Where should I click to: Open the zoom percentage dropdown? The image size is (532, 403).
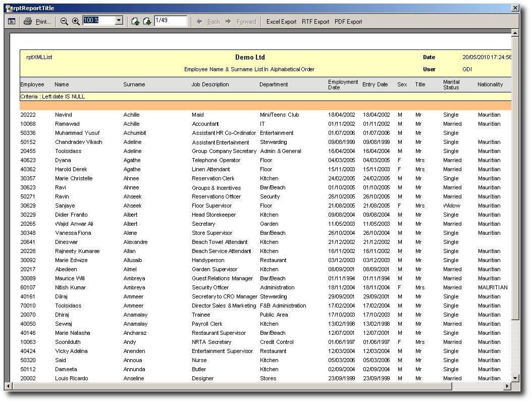click(x=119, y=21)
